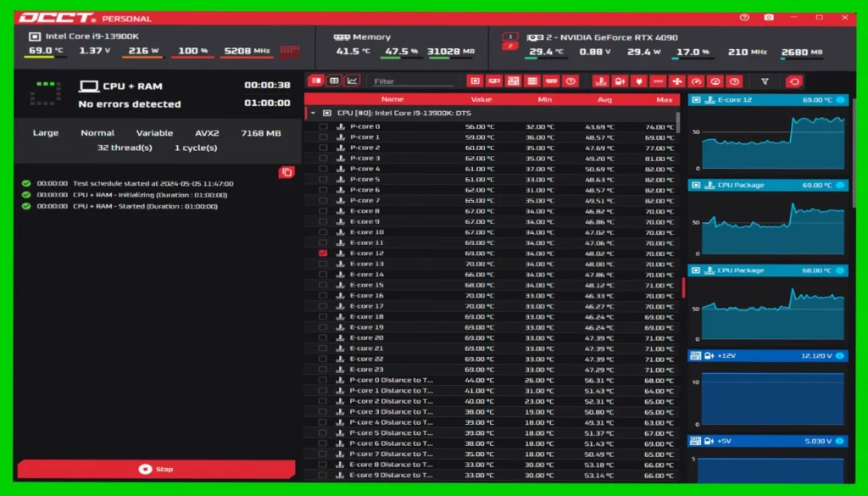Check the P-core 3 row checkbox

[323, 159]
